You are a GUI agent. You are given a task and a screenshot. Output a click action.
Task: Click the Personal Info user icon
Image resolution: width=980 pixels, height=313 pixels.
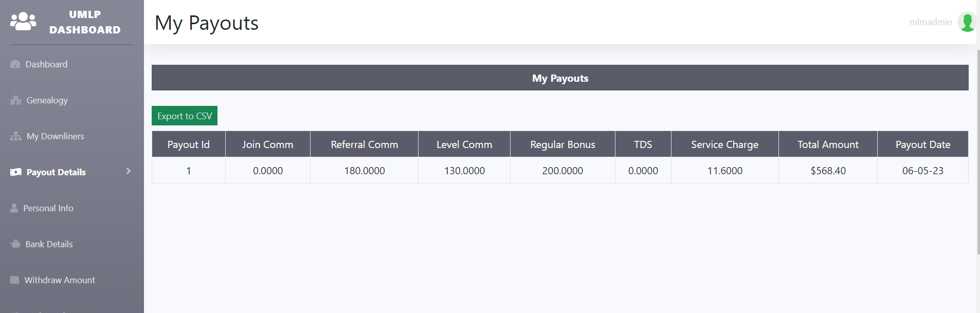[14, 208]
